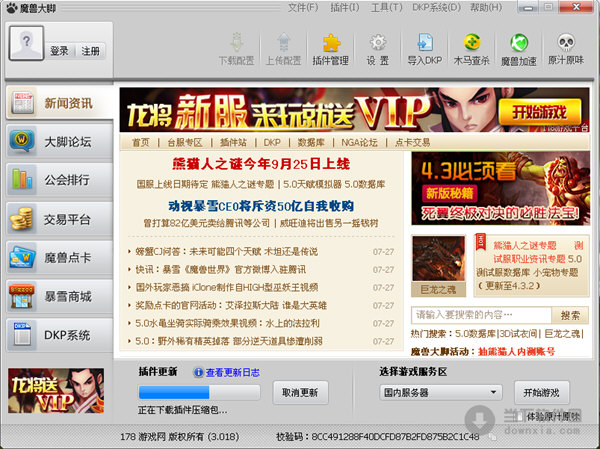Launch 木马查杀 trojan scan icon

472,43
